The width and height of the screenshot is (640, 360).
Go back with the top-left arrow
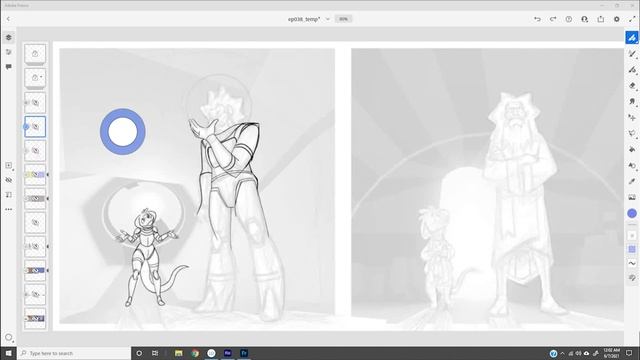pyautogui.click(x=8, y=19)
